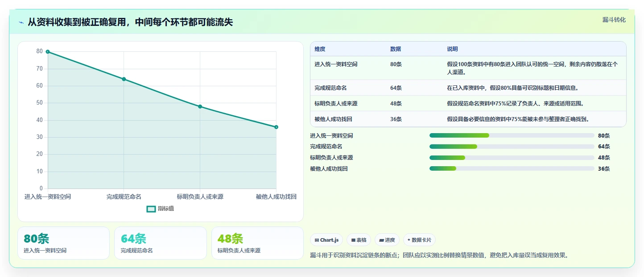Click the 进入统一资料空间 label beside the progress bars
This screenshot has height=277, width=644.
click(331, 135)
